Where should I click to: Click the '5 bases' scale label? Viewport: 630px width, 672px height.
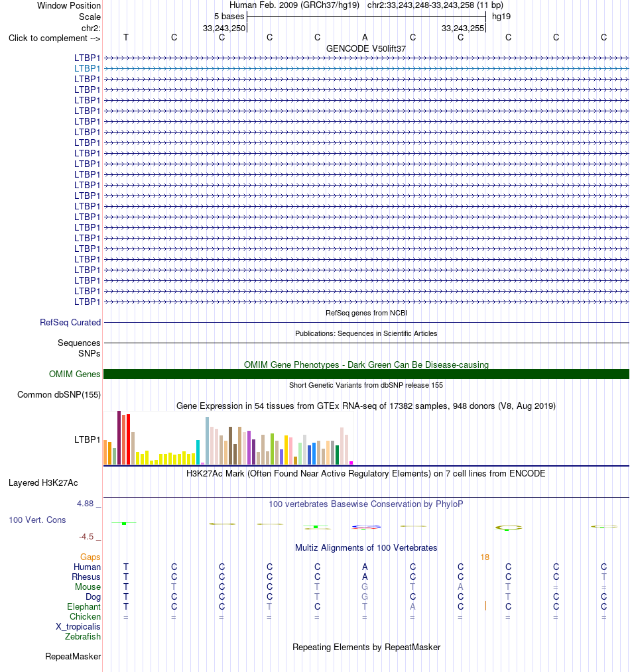click(x=229, y=17)
